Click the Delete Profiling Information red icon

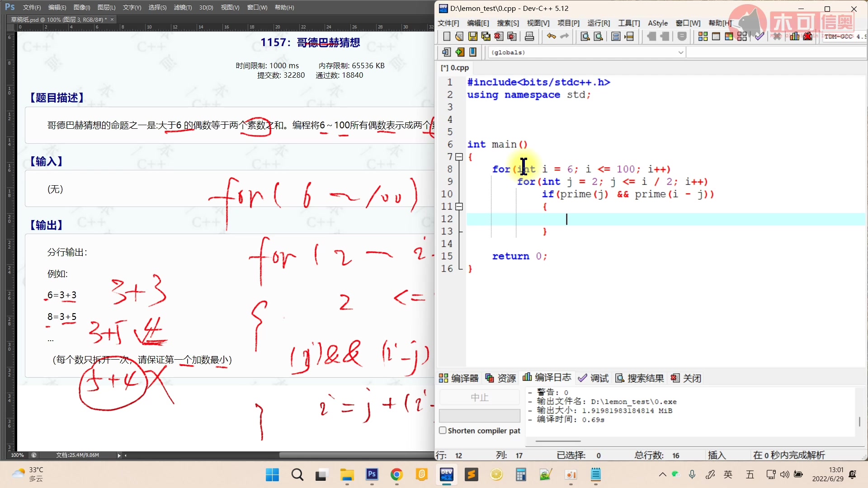click(x=808, y=37)
